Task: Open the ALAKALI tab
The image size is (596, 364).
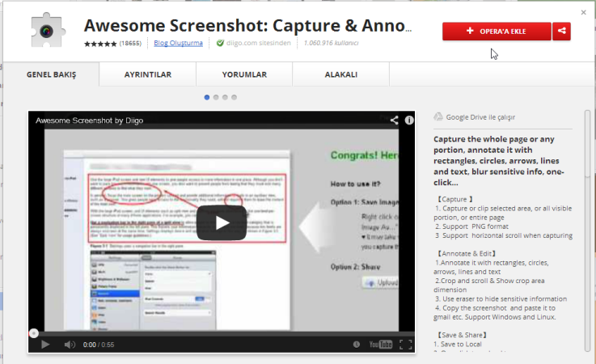Action: pyautogui.click(x=341, y=74)
